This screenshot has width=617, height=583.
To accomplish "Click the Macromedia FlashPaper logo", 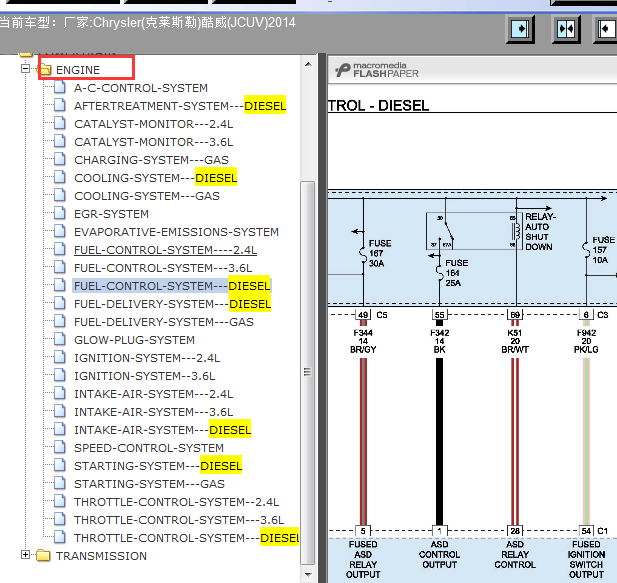I will pos(377,70).
